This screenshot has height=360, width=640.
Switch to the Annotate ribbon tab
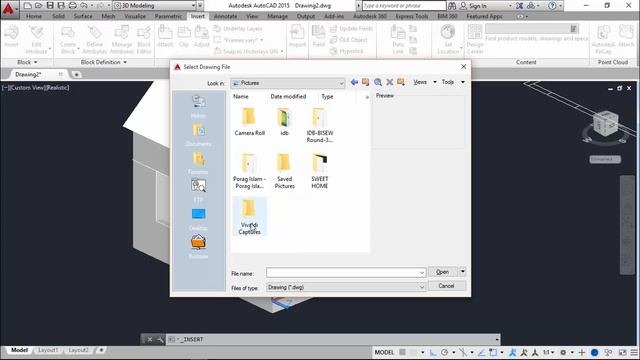click(225, 16)
